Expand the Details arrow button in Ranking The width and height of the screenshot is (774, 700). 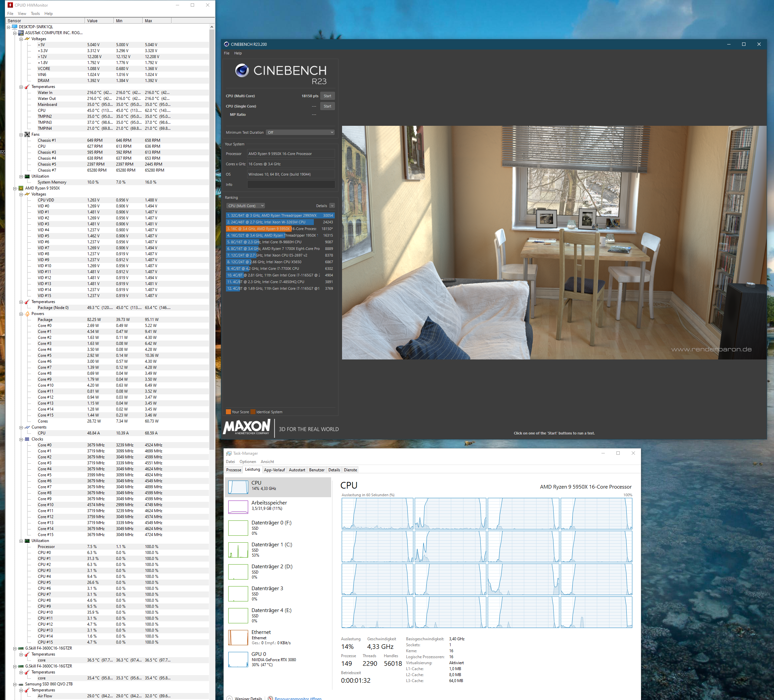[332, 206]
